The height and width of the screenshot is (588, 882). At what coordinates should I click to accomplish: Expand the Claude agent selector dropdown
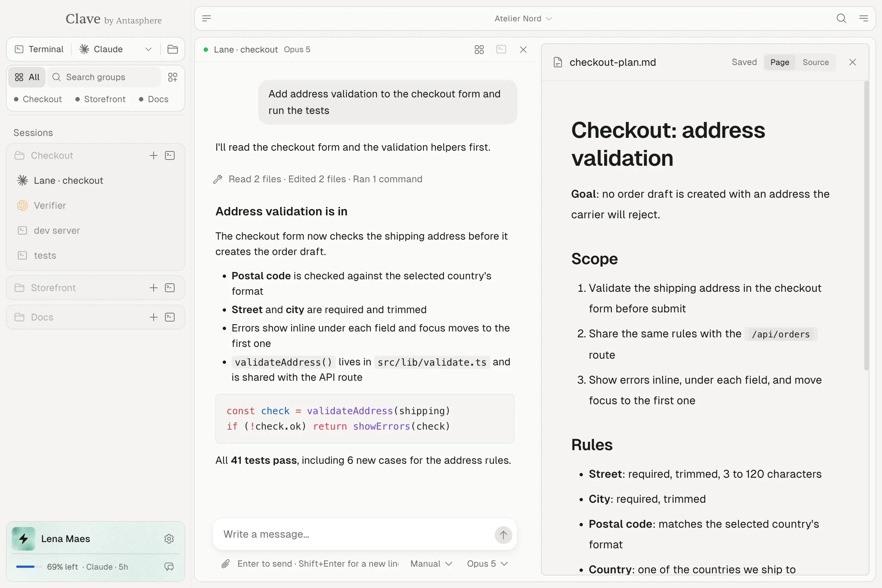[x=148, y=49]
